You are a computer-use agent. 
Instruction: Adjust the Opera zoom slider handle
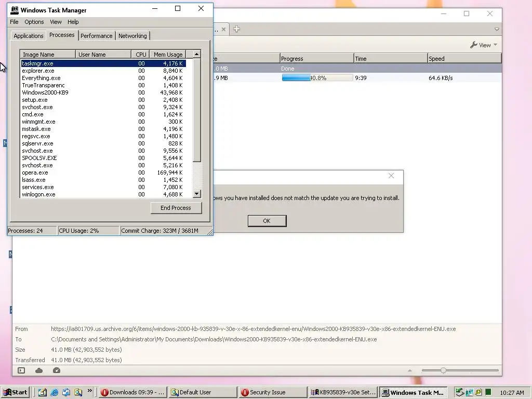coord(444,370)
